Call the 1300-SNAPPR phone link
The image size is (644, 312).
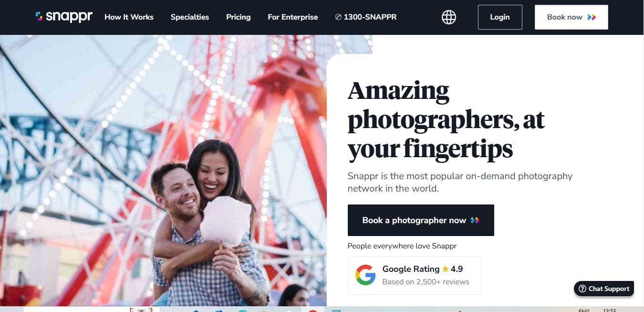tap(366, 17)
